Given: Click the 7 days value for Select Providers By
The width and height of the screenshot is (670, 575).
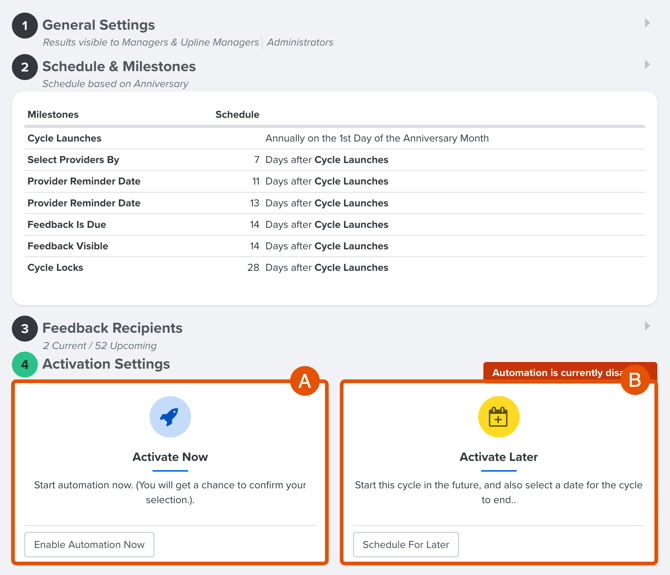Looking at the screenshot, I should (x=257, y=159).
